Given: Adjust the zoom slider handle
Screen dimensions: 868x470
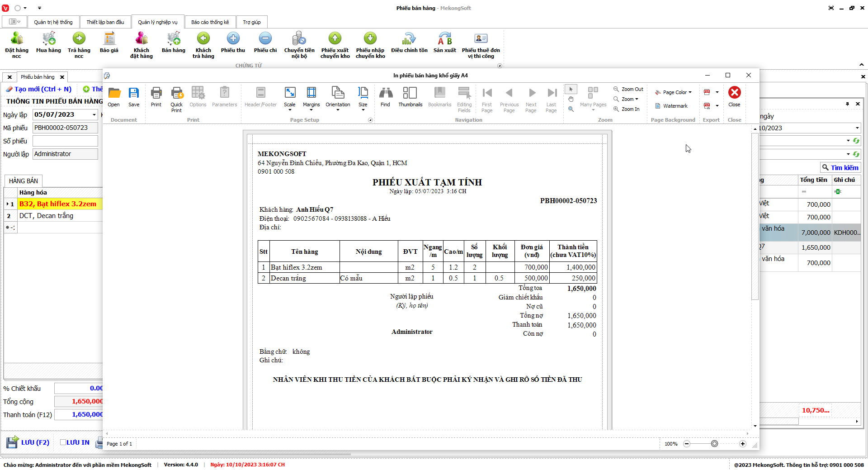Looking at the screenshot, I should pyautogui.click(x=714, y=444).
